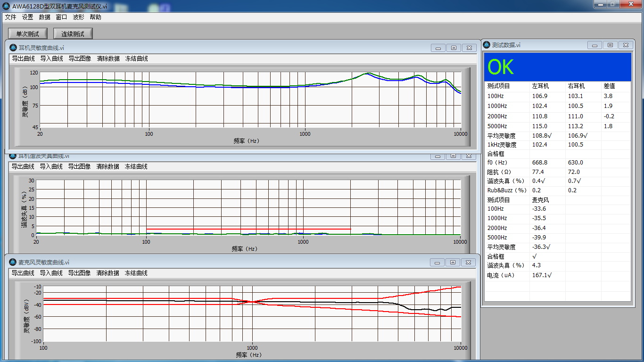Open the 文件 menu

tap(10, 17)
